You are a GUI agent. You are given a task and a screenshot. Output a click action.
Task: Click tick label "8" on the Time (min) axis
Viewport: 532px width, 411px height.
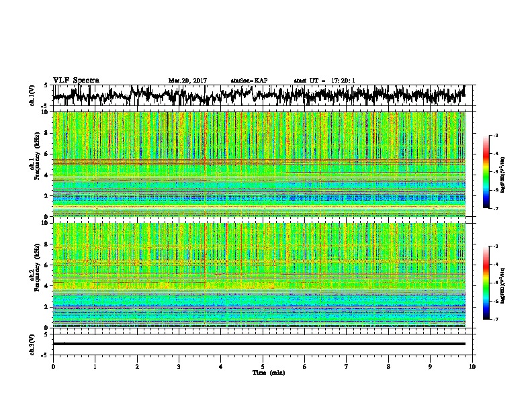388,367
